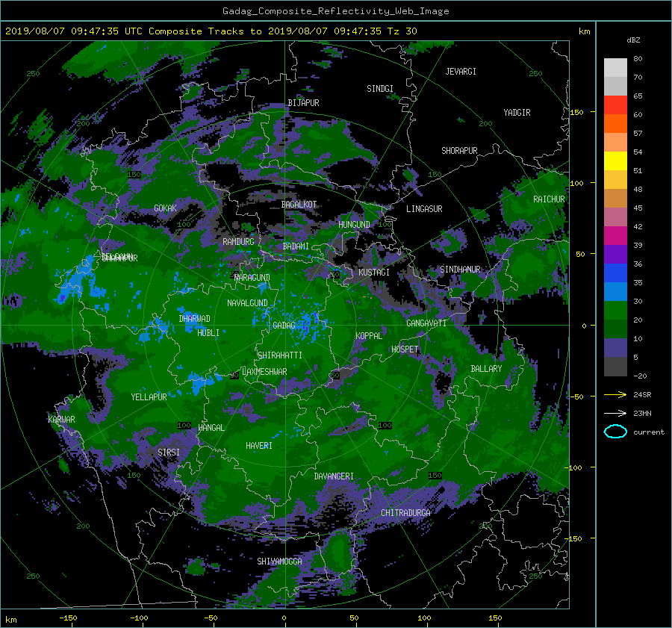The height and width of the screenshot is (628, 672).
Task: Pick the magenta 42 dBZ color swatch
Action: [615, 235]
